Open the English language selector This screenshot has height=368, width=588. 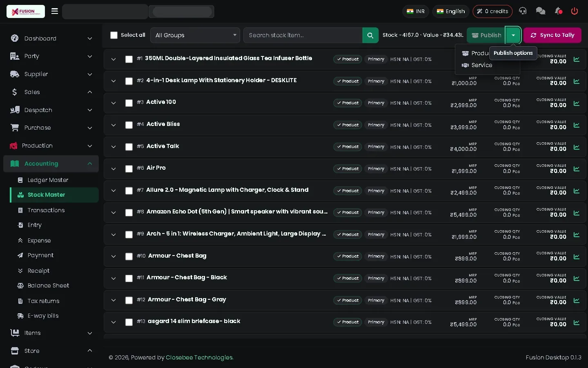click(x=451, y=11)
